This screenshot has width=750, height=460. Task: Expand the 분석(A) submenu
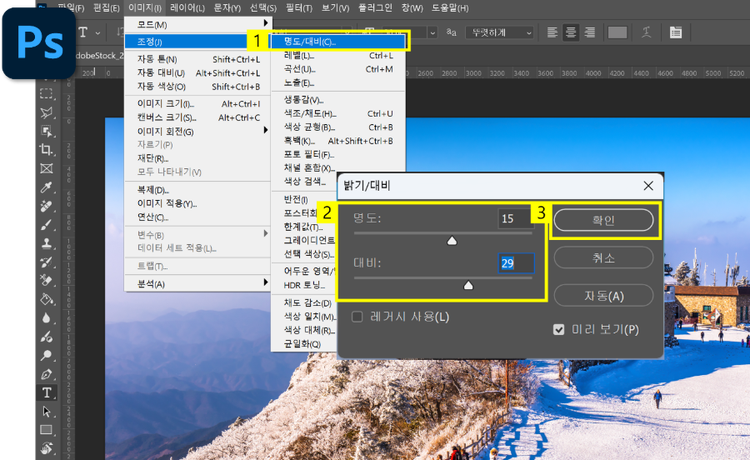198,284
